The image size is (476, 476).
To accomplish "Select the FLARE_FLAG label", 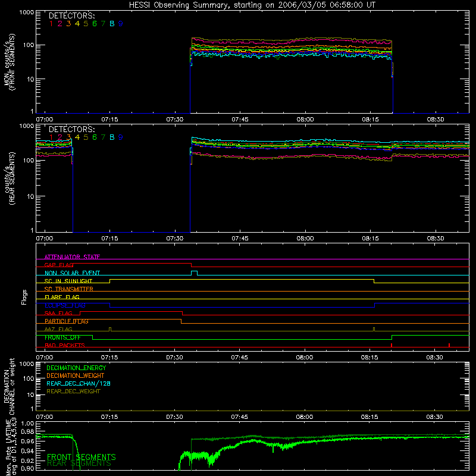I will (x=62, y=297).
